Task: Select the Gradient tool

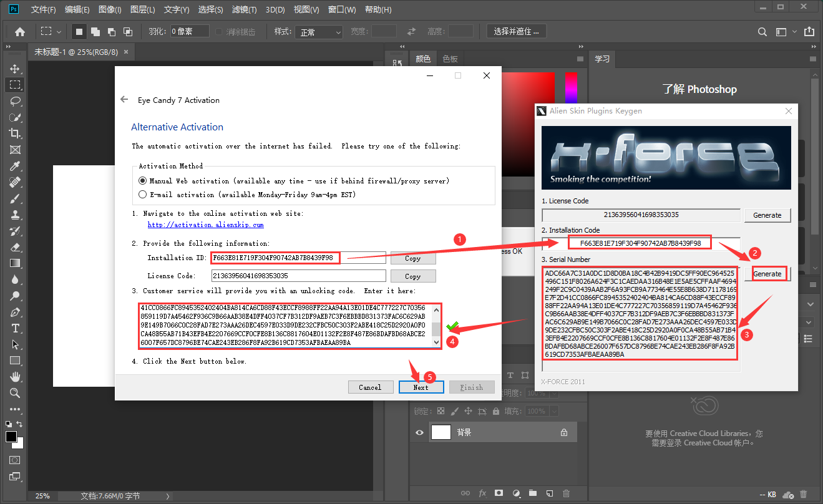Action: click(x=15, y=263)
